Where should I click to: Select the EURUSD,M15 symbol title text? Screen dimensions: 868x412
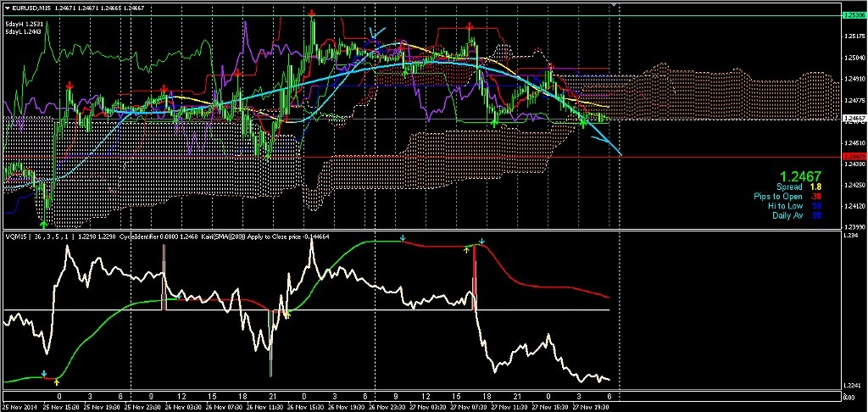[31, 7]
